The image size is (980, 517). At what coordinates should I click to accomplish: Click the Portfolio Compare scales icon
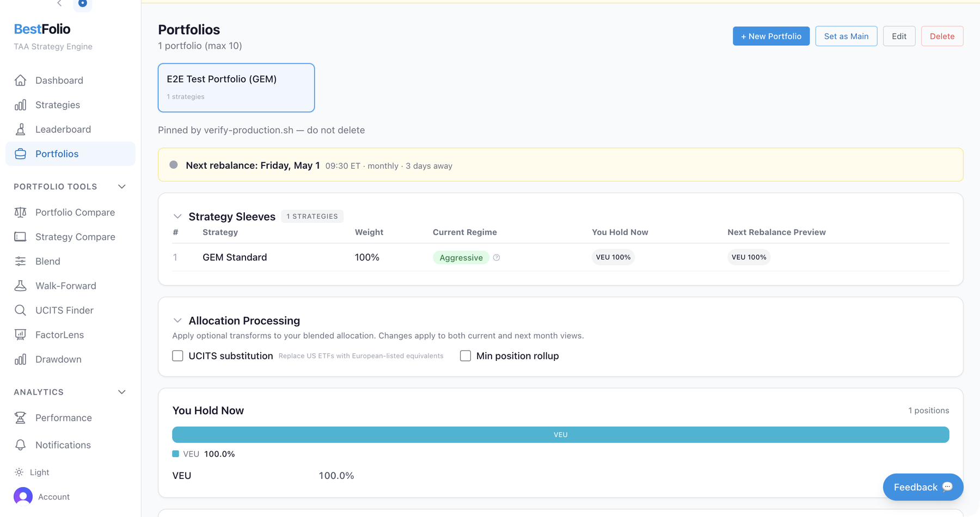tap(20, 212)
